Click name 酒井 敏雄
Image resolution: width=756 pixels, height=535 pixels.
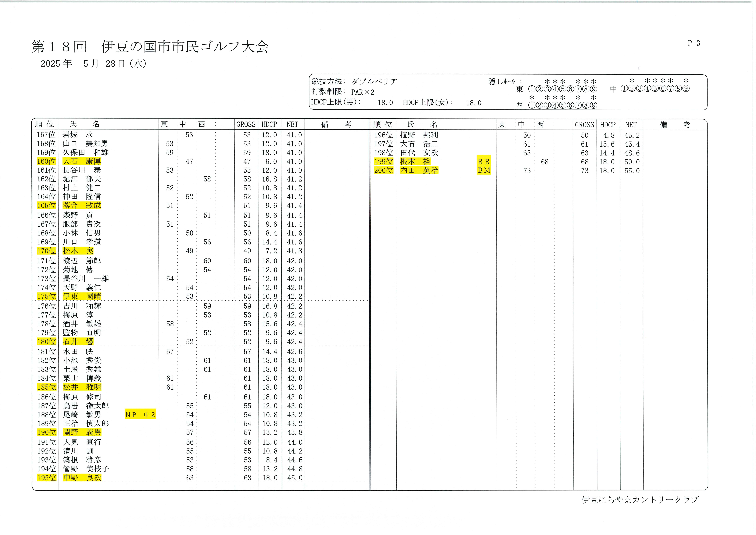[82, 324]
